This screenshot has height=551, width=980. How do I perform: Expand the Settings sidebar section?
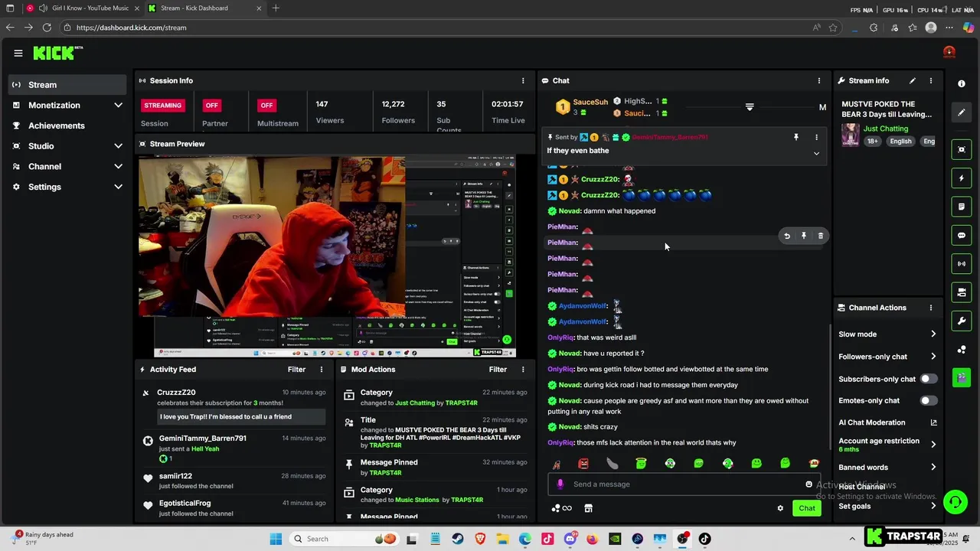(118, 187)
